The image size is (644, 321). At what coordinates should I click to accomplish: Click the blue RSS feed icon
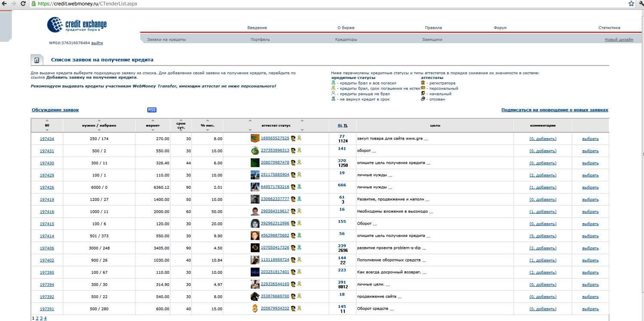coord(152,110)
